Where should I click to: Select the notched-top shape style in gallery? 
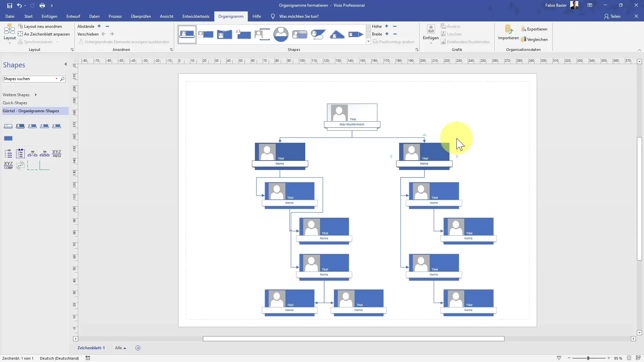[x=224, y=34]
